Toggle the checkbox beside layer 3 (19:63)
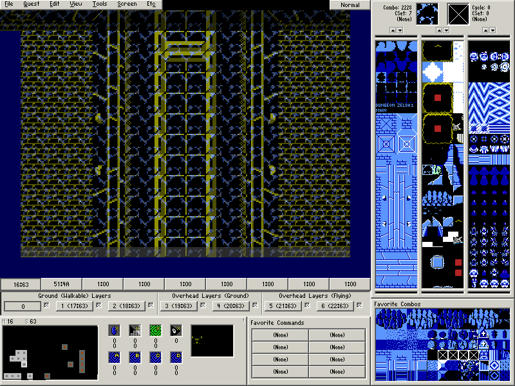 tap(203, 305)
